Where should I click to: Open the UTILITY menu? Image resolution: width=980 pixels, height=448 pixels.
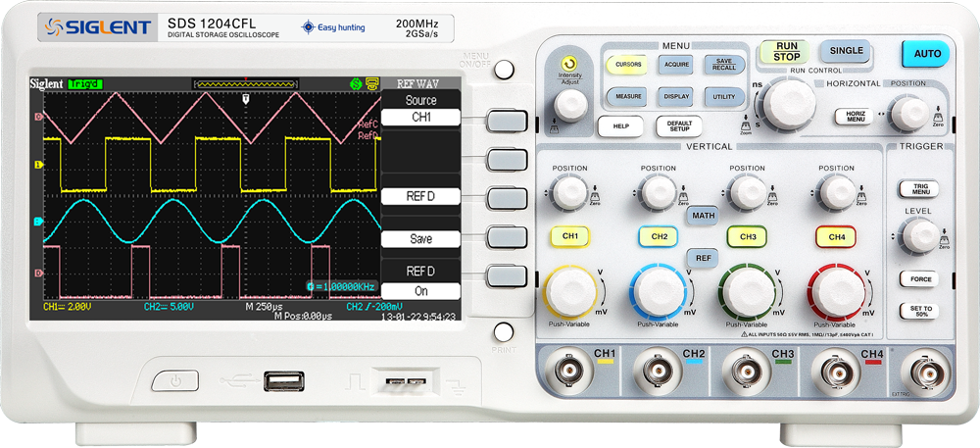click(725, 97)
